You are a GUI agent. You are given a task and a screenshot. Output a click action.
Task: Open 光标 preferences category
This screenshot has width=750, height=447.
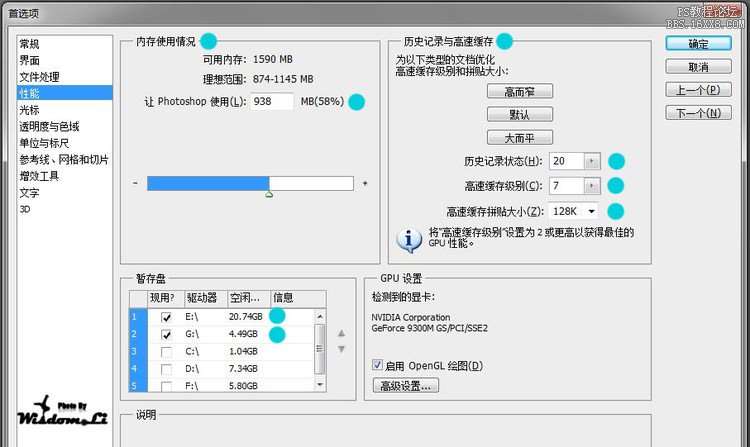click(30, 110)
